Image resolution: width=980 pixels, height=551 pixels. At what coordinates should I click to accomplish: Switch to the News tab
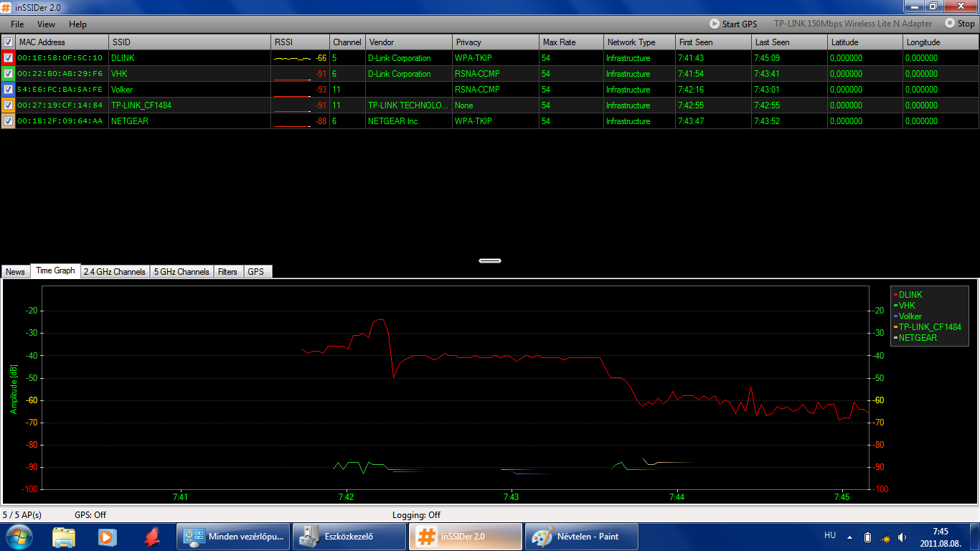15,272
